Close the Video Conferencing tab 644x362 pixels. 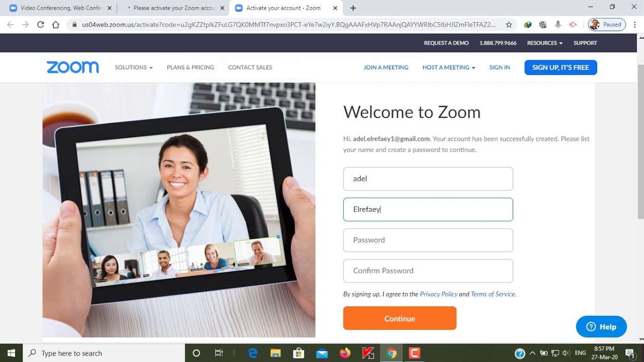coord(110,8)
